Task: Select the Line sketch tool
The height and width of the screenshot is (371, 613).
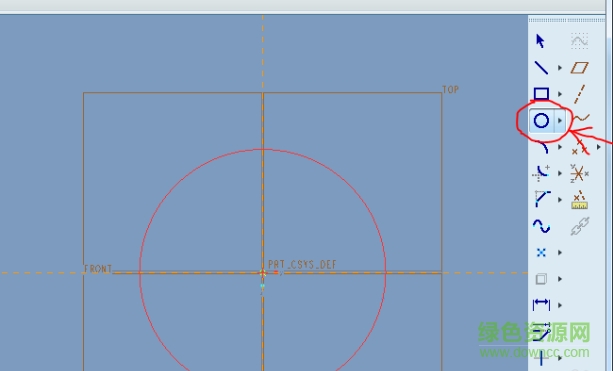Action: pyautogui.click(x=541, y=68)
